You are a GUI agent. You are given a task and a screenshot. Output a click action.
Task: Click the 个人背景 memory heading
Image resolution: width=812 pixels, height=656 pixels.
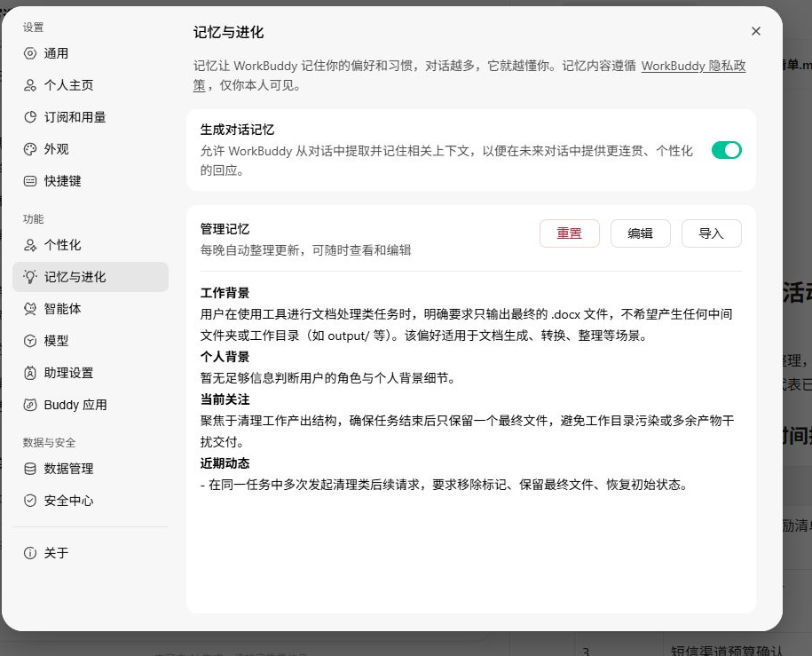(x=225, y=357)
